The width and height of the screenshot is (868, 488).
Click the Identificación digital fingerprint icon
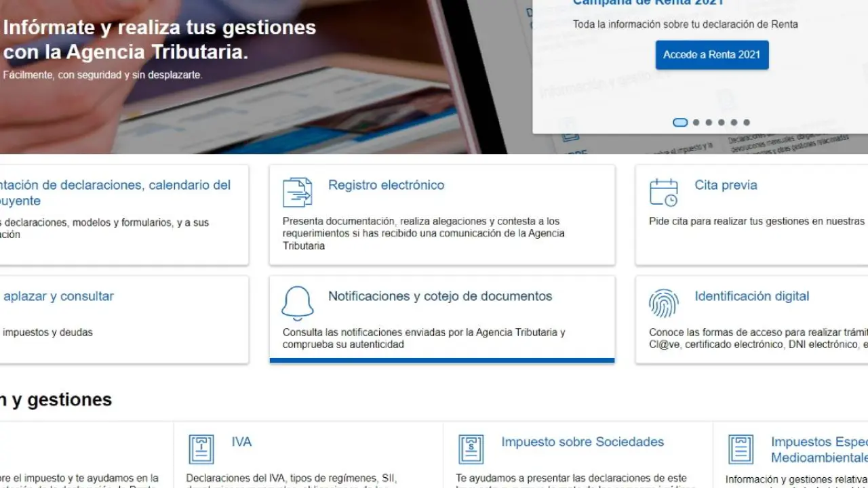click(663, 304)
